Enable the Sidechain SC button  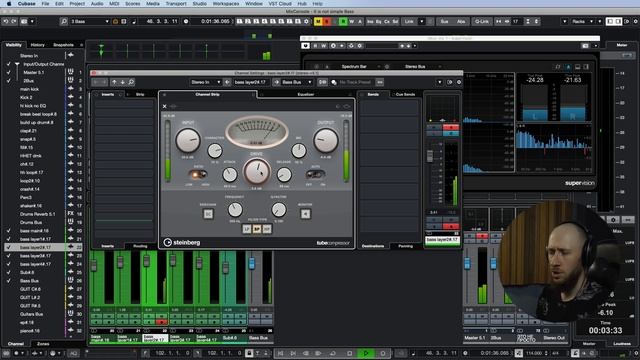point(208,213)
